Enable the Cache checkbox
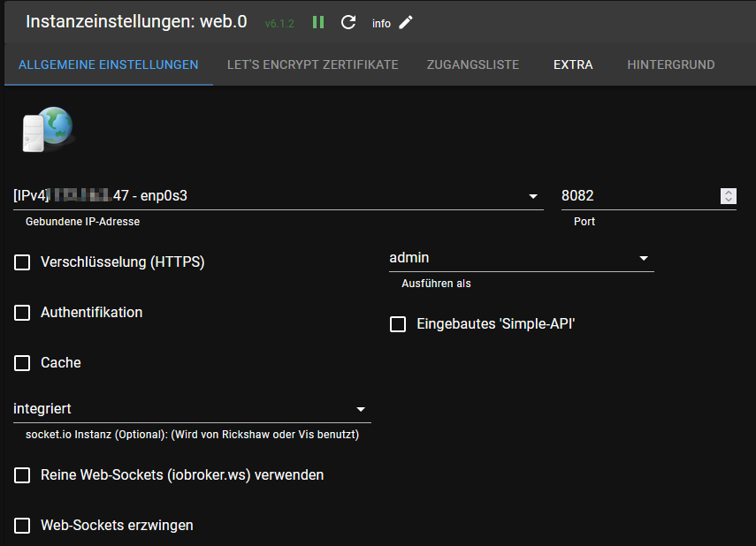This screenshot has height=546, width=756. click(x=22, y=363)
